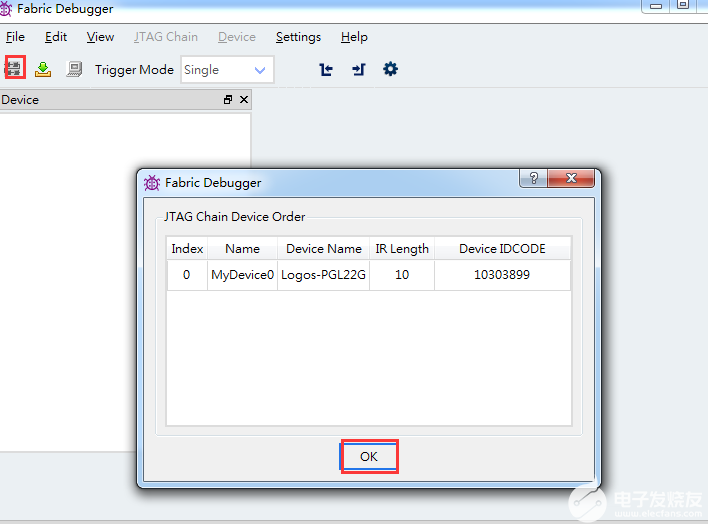Open settings via the gear icon
Screen dimensions: 708x524
390,69
